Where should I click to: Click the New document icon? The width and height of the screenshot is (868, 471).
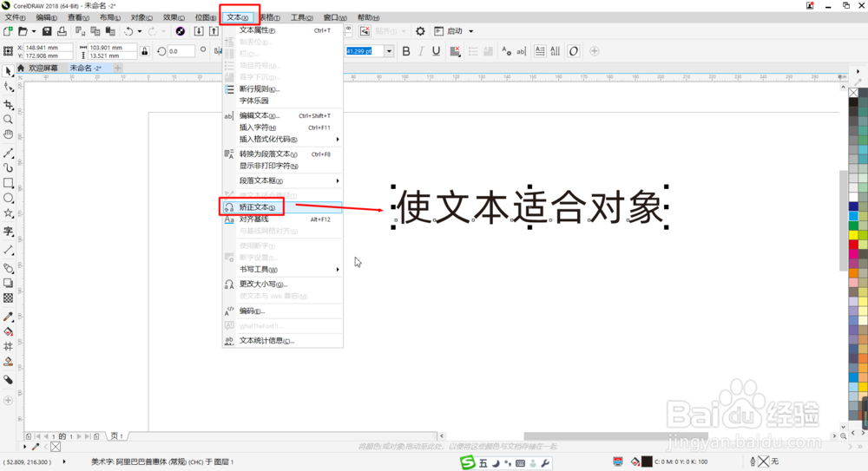point(8,31)
